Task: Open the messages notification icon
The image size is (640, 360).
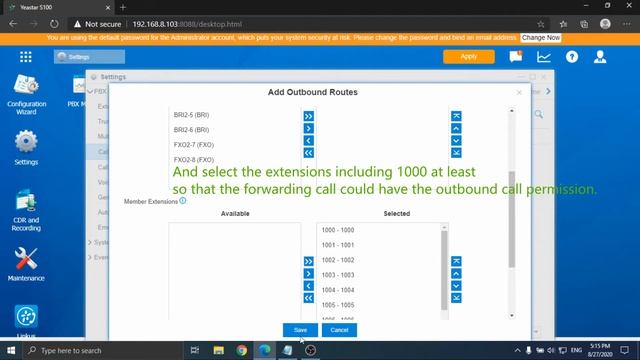Action: [x=516, y=56]
